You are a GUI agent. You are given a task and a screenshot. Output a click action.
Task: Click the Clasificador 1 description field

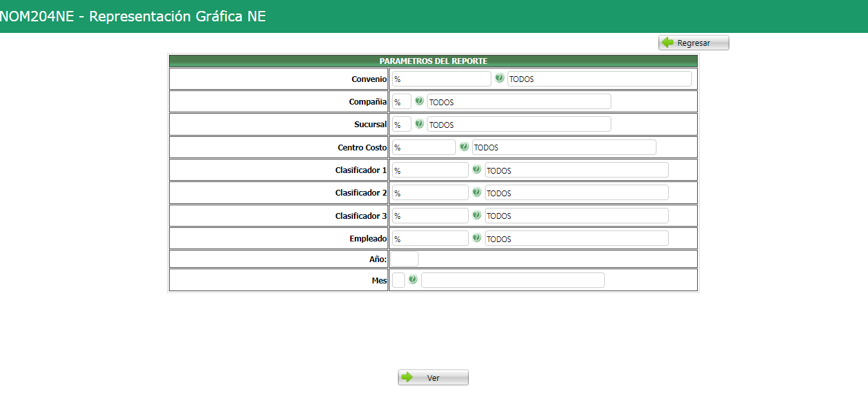click(x=577, y=170)
